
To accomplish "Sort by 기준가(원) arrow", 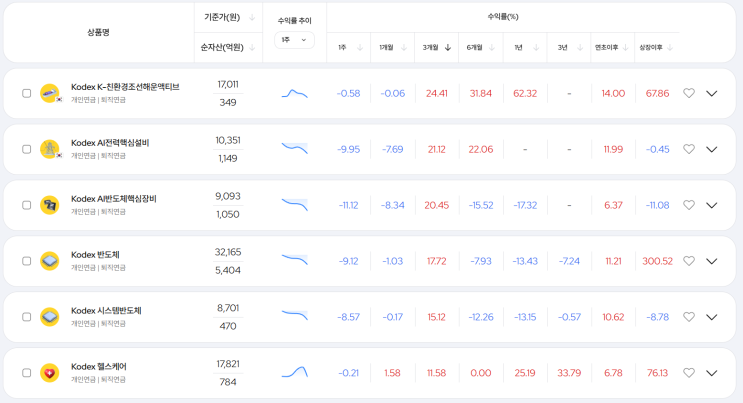I will (252, 18).
